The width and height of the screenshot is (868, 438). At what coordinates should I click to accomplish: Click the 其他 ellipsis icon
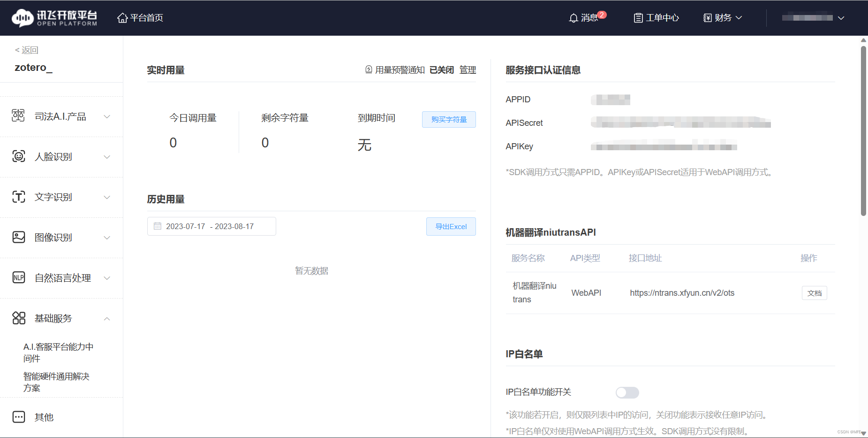point(19,417)
